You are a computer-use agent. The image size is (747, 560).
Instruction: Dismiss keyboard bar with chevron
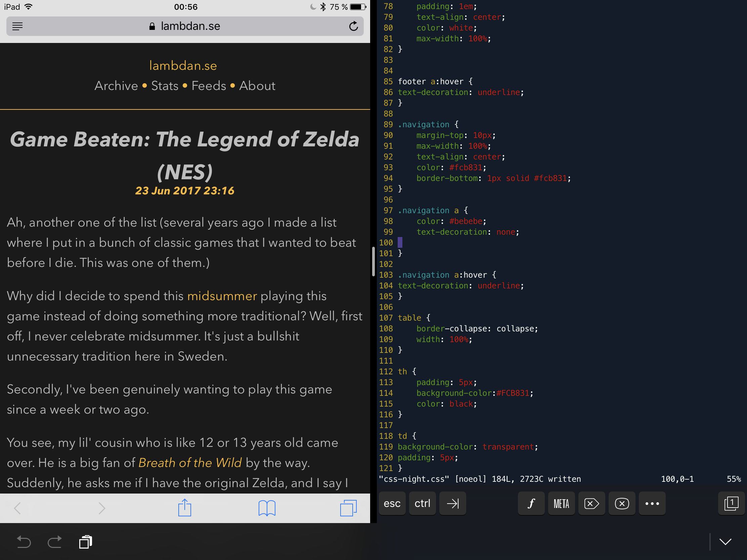pyautogui.click(x=725, y=542)
